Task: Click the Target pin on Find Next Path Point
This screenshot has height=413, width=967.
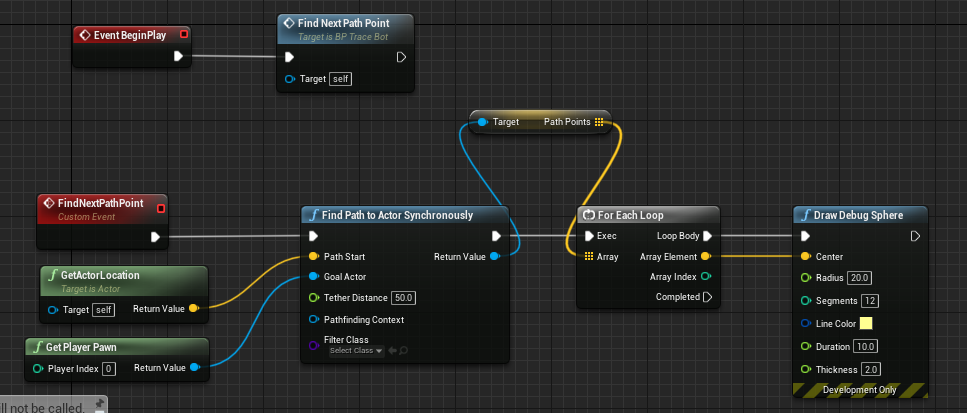Action: tap(290, 79)
